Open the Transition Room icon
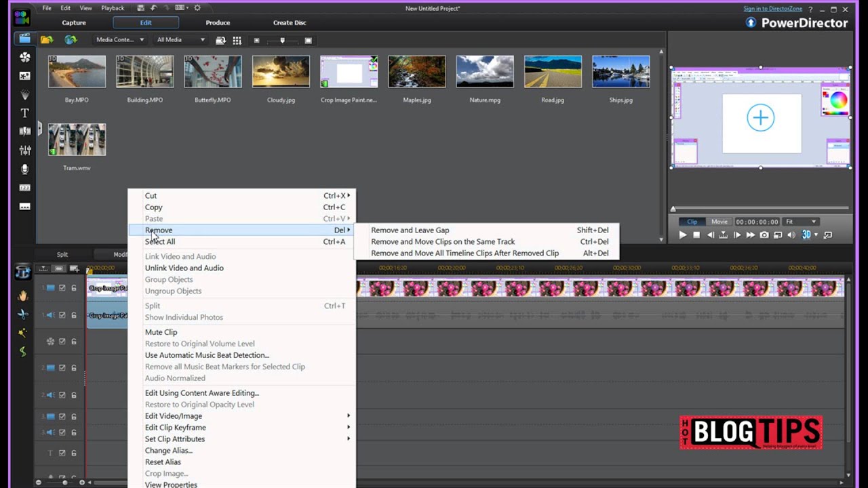The image size is (868, 488). pyautogui.click(x=25, y=131)
